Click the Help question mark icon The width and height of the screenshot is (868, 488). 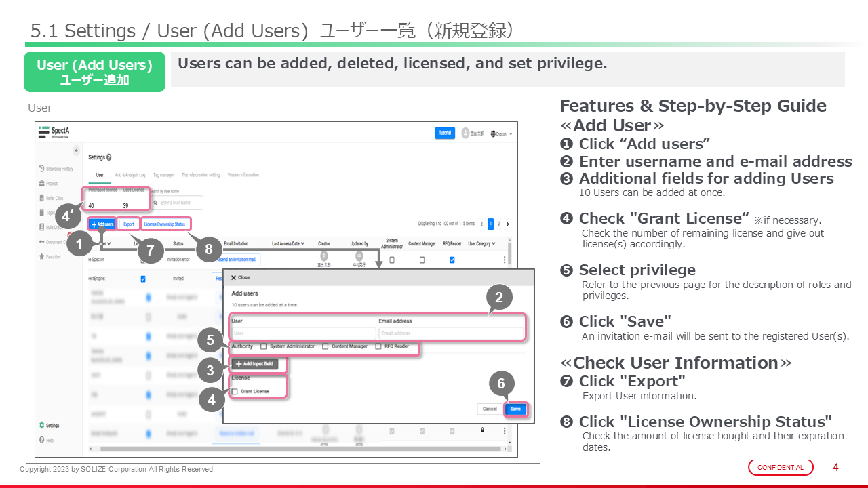pyautogui.click(x=42, y=441)
